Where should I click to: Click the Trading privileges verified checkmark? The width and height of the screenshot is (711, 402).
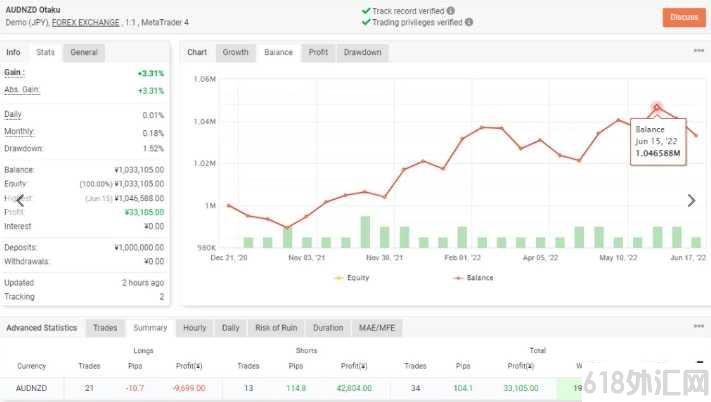click(x=366, y=22)
